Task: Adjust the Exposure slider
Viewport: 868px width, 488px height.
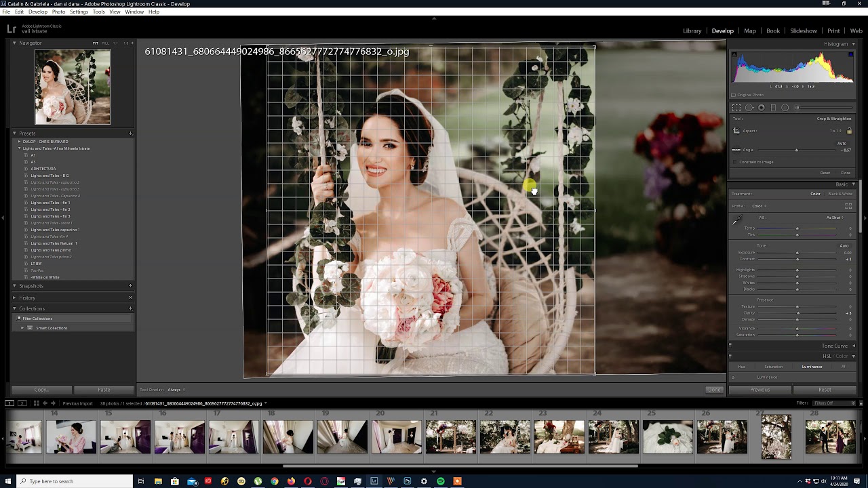Action: [797, 253]
